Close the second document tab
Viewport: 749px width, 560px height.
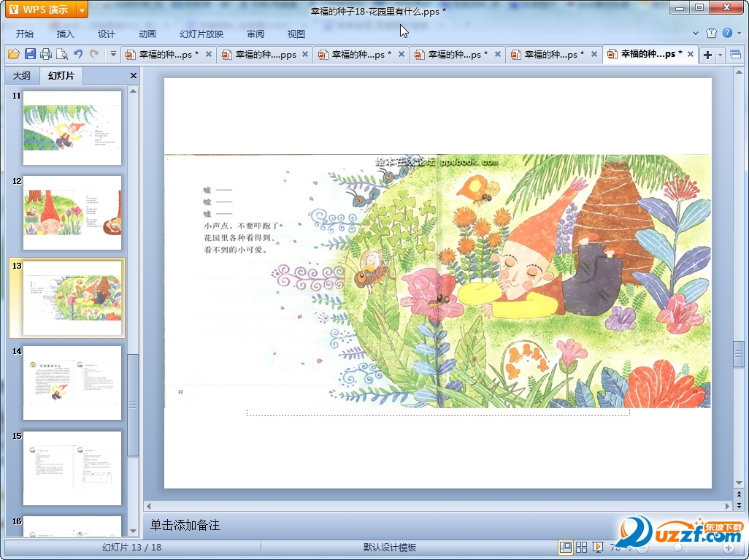(304, 55)
